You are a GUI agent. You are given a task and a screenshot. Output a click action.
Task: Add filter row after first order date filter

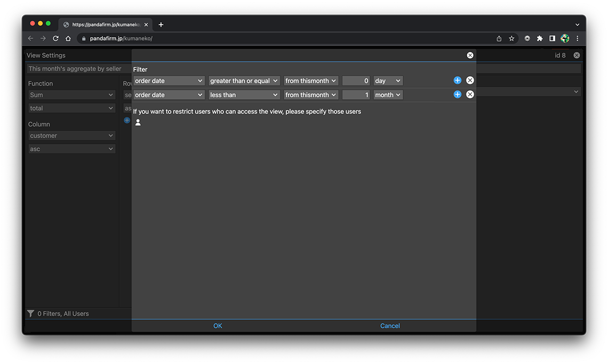(457, 80)
